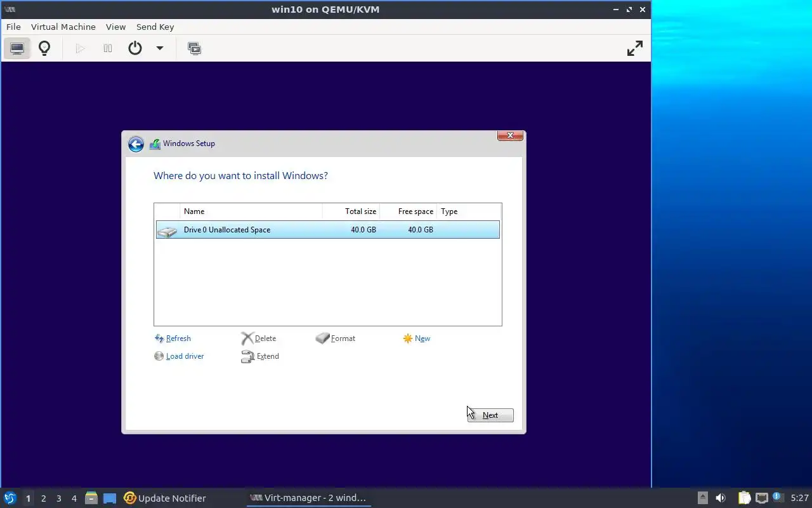Click the drive icon in Drive 0 row
This screenshot has height=508, width=812.
[167, 231]
